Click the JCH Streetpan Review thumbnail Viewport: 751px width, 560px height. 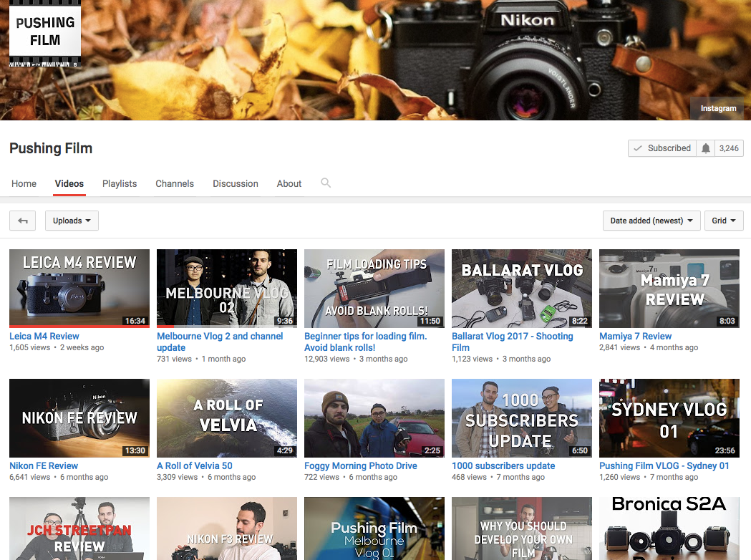[79, 528]
